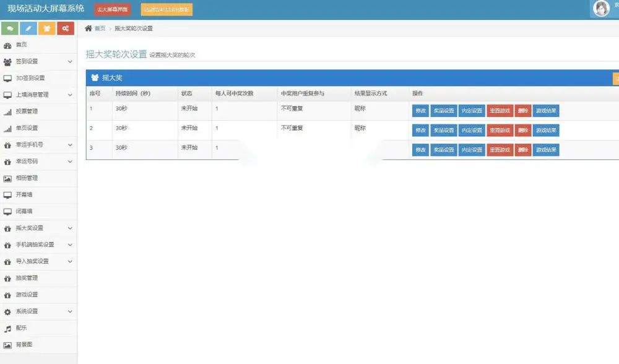Follow the 首页 breadcrumb link

[x=100, y=28]
